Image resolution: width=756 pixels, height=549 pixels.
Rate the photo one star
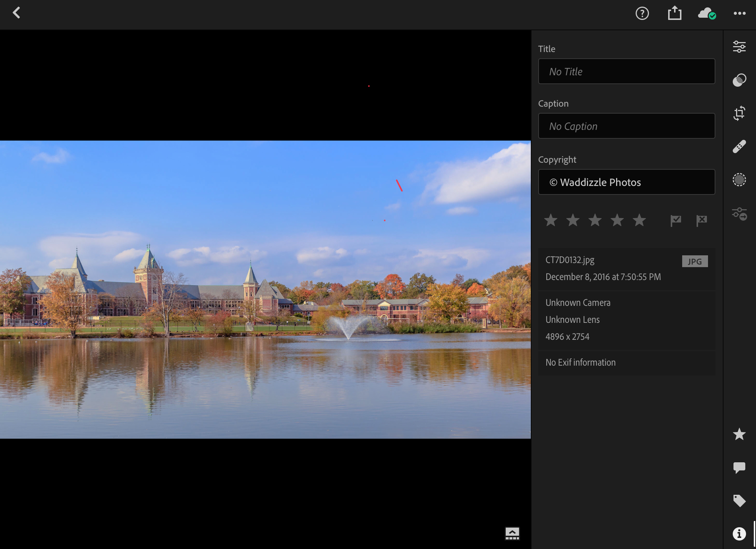(x=551, y=220)
